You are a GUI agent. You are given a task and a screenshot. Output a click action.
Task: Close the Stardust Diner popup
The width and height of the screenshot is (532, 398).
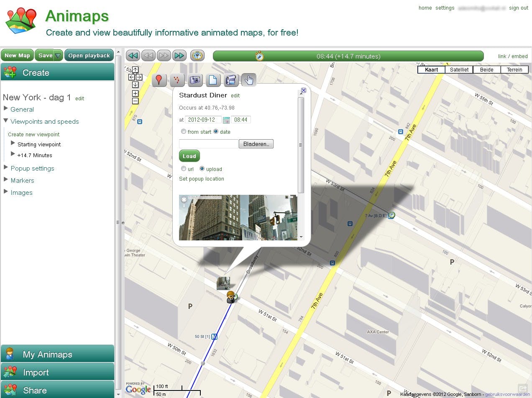tap(304, 90)
